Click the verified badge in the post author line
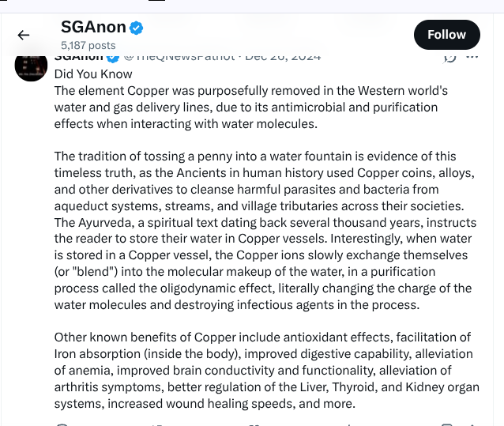Viewport: 504px width, 426px height. click(x=112, y=57)
